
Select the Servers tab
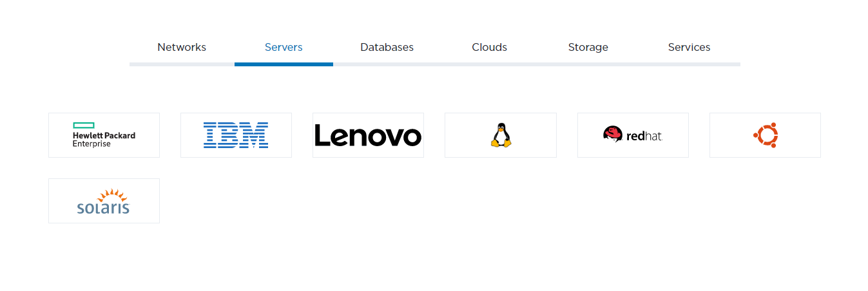click(x=284, y=47)
